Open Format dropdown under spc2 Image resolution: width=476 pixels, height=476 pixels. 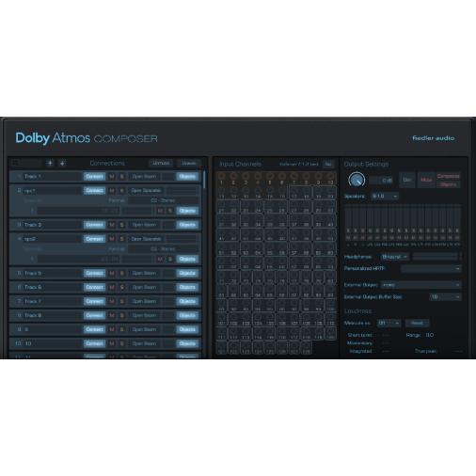(163, 249)
